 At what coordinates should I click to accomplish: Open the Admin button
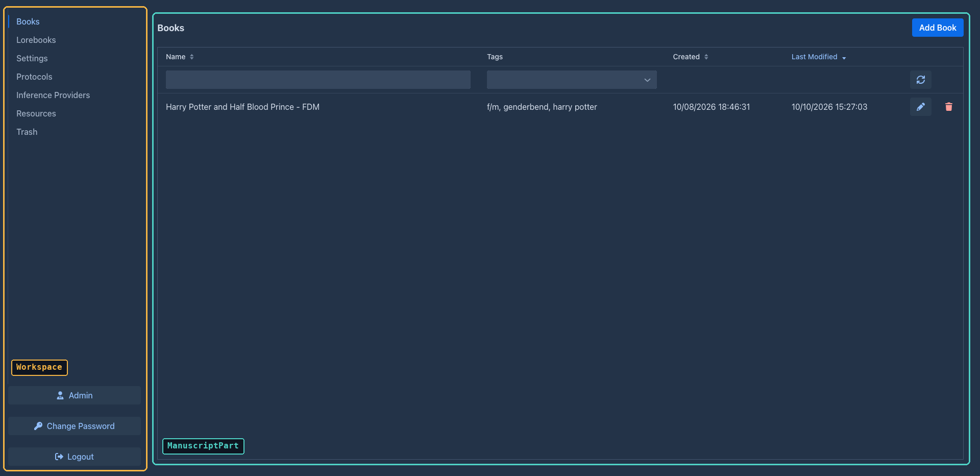coord(75,395)
